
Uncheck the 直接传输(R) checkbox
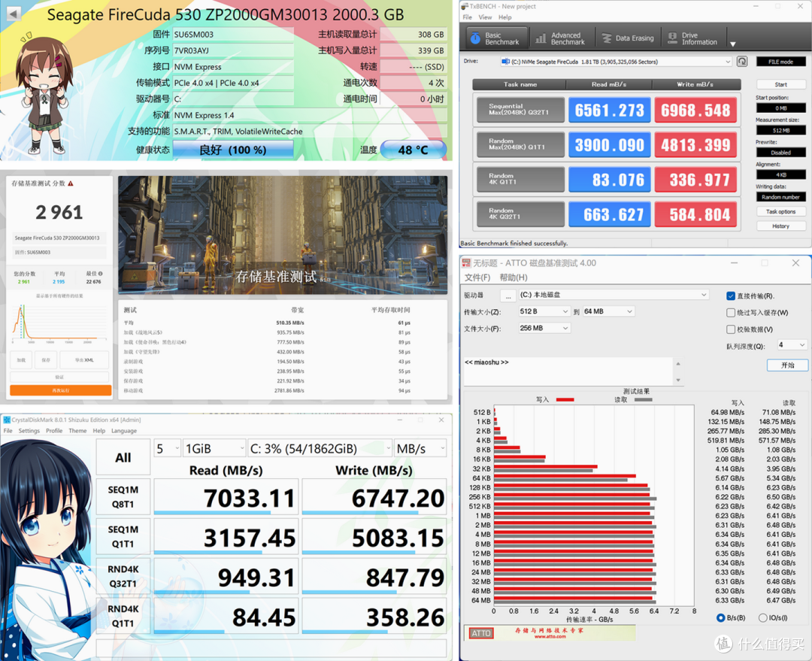pyautogui.click(x=731, y=296)
